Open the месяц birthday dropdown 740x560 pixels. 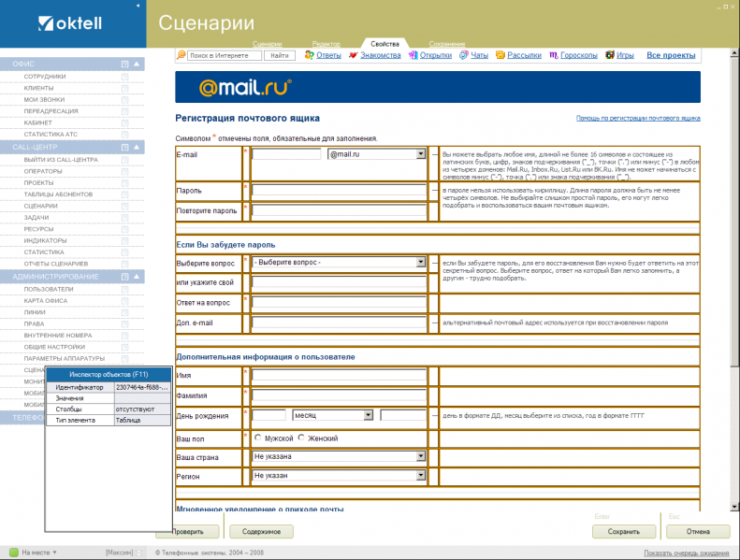(x=368, y=415)
